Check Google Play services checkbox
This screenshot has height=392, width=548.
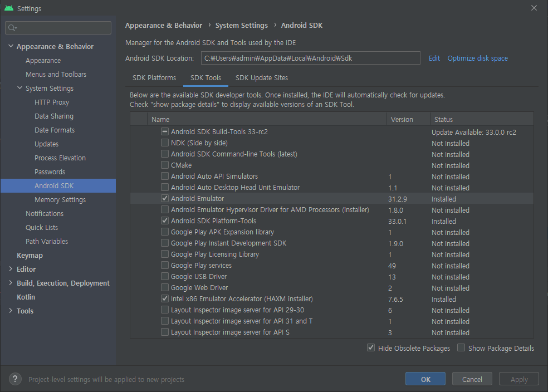click(165, 265)
